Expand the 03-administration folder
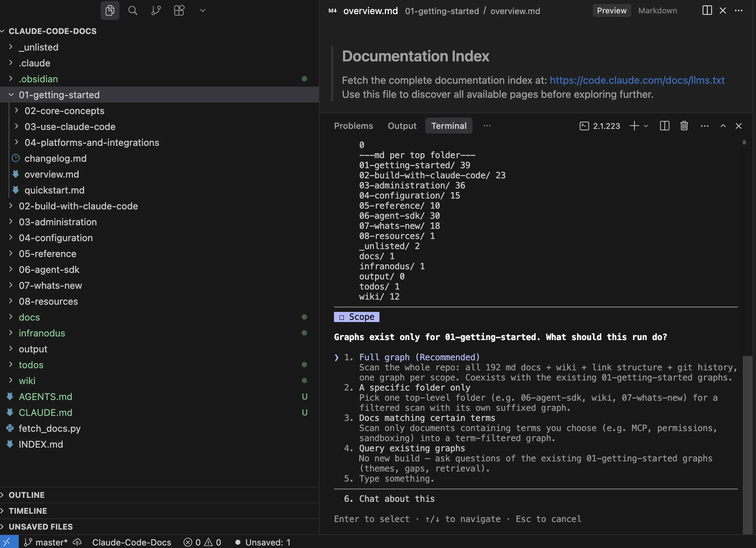 pyautogui.click(x=159, y=222)
